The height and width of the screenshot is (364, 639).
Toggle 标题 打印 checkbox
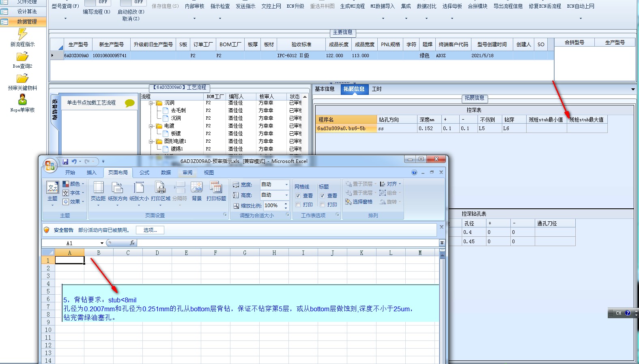(323, 205)
